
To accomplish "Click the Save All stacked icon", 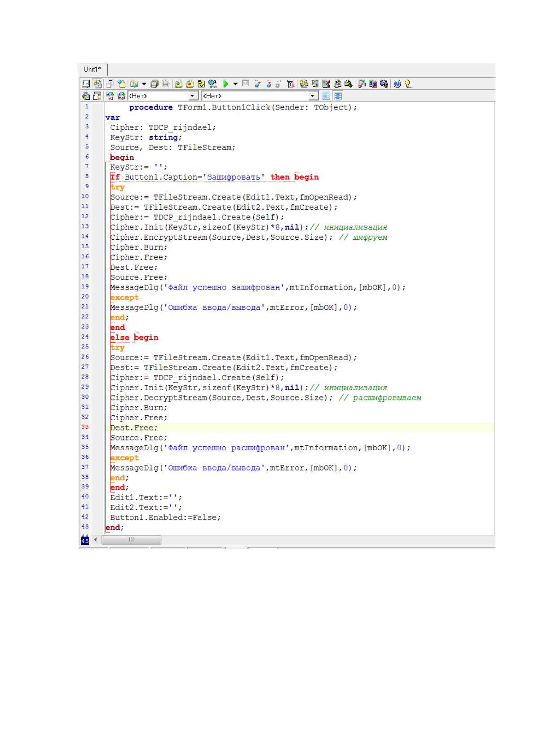I will (x=155, y=84).
